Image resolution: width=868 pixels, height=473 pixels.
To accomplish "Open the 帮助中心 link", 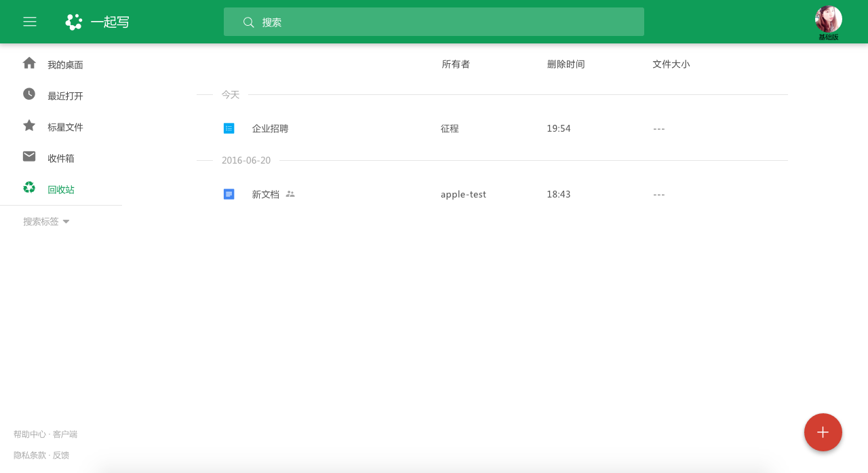I will click(30, 434).
